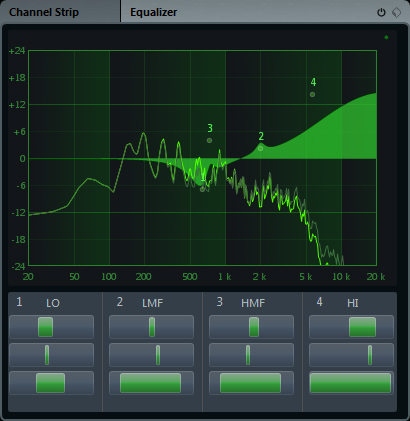The height and width of the screenshot is (421, 410).
Task: Toggle band 4 HI label
Action: (x=353, y=303)
